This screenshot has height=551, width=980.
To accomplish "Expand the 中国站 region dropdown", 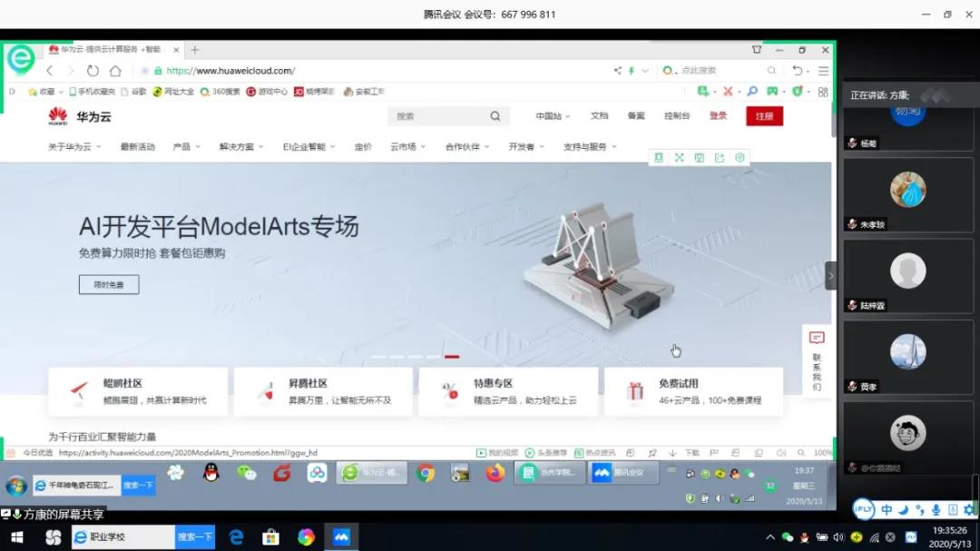I will tap(553, 116).
